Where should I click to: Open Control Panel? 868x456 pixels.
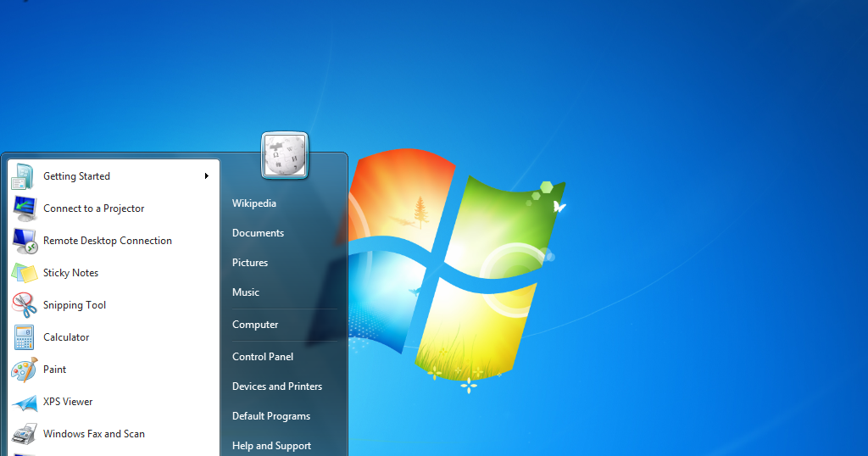click(263, 356)
